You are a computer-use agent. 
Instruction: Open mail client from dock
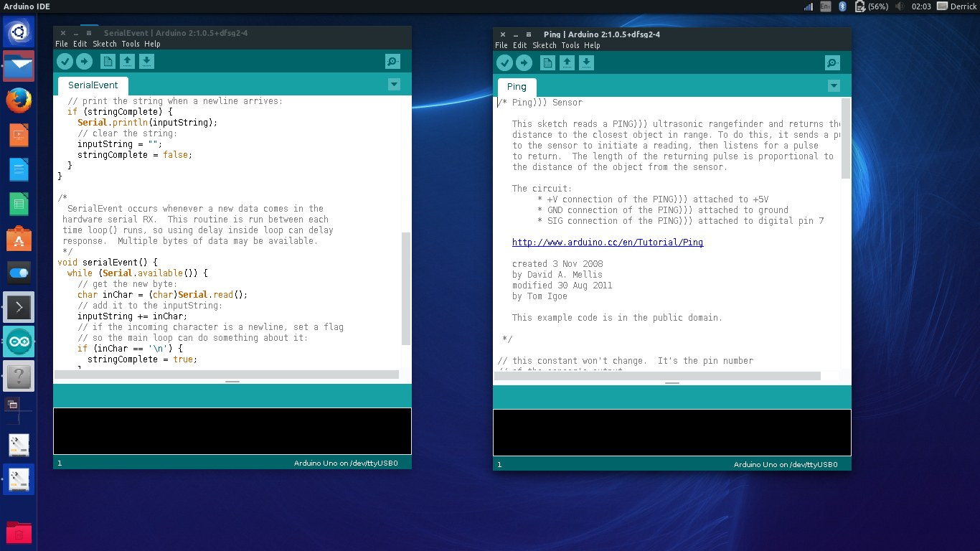(19, 65)
